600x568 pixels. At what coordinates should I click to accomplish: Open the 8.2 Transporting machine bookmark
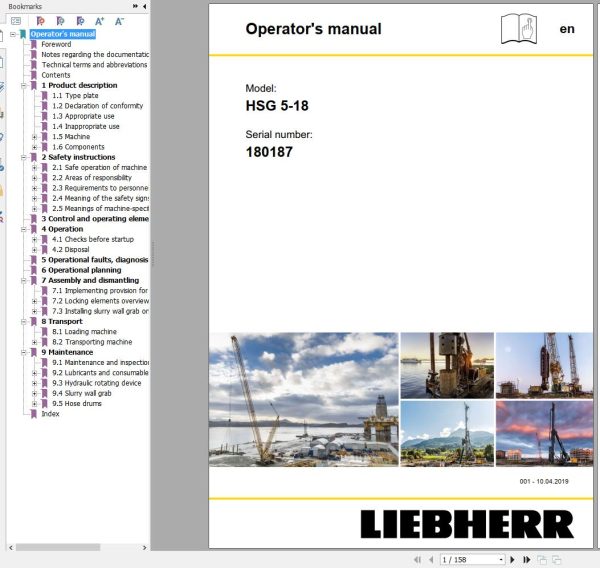pyautogui.click(x=92, y=342)
